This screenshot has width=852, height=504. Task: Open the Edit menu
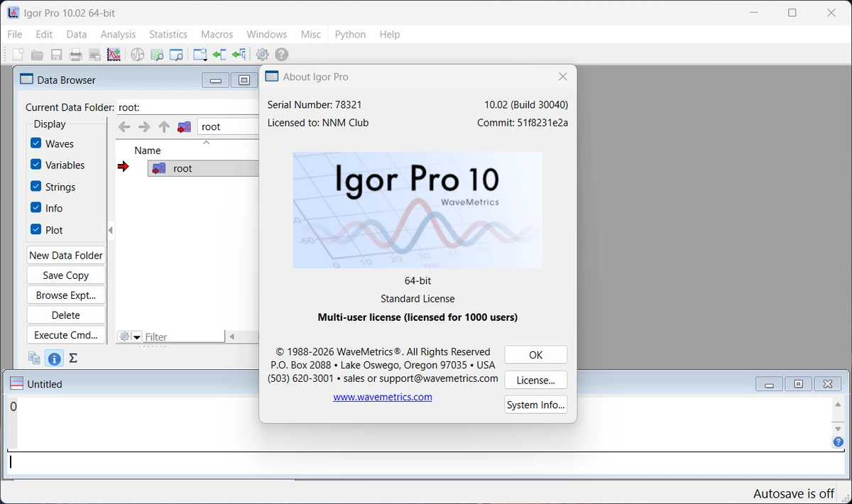click(44, 34)
